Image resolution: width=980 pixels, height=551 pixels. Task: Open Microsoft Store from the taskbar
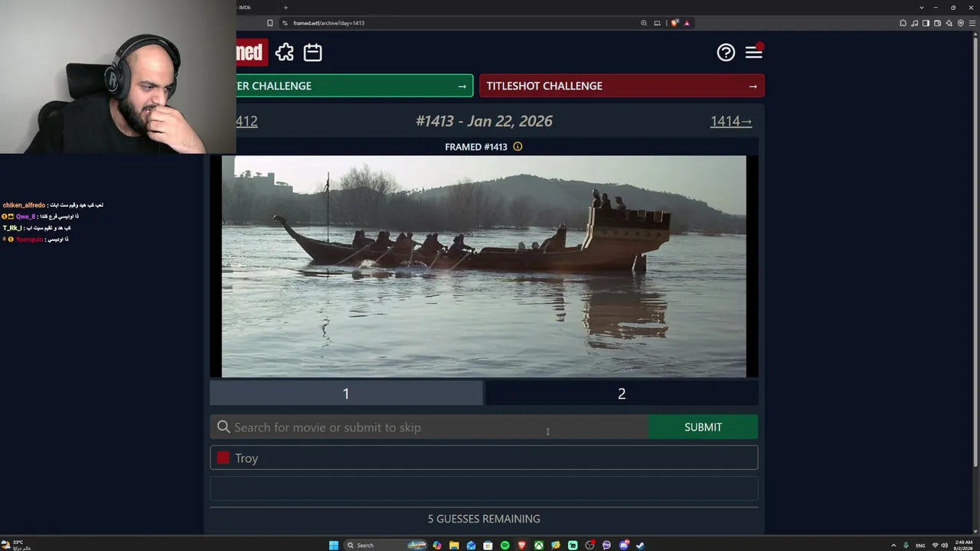pos(488,545)
